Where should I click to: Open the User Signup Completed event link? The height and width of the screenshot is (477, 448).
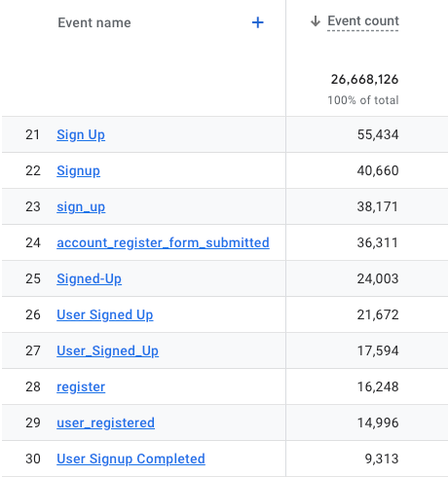131,459
